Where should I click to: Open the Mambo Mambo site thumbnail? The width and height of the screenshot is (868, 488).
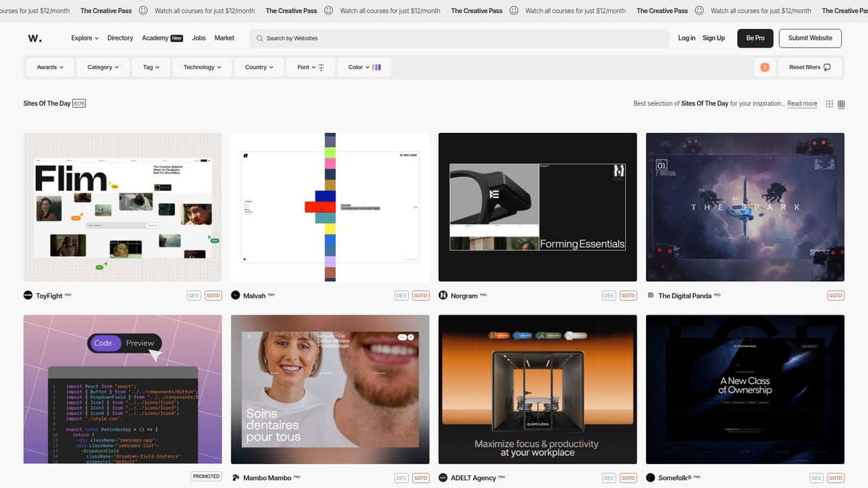tap(330, 388)
